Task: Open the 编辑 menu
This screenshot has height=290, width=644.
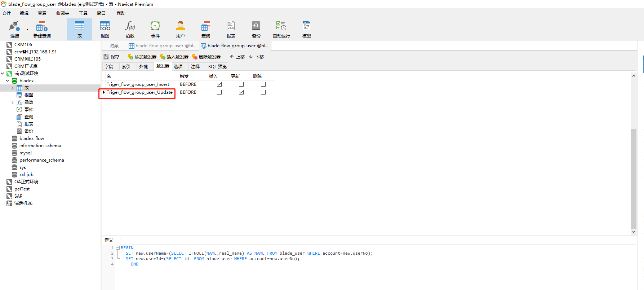Action: coord(24,13)
